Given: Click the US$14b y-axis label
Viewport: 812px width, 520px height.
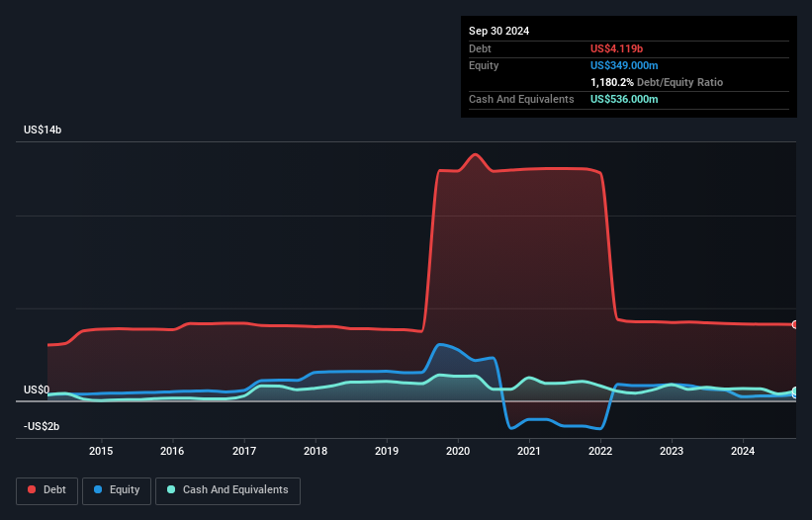Looking at the screenshot, I should (x=43, y=130).
